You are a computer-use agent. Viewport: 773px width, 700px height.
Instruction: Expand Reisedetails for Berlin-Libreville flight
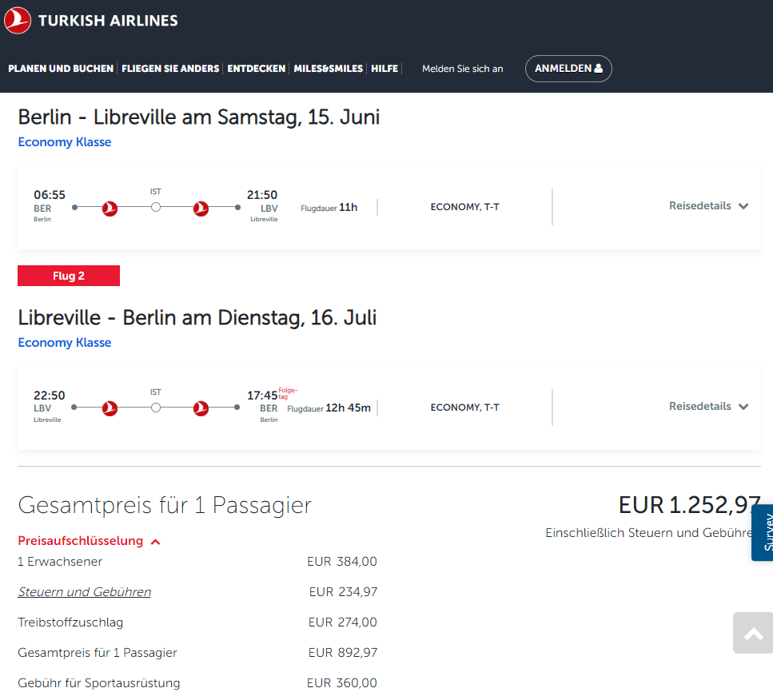[x=708, y=206]
